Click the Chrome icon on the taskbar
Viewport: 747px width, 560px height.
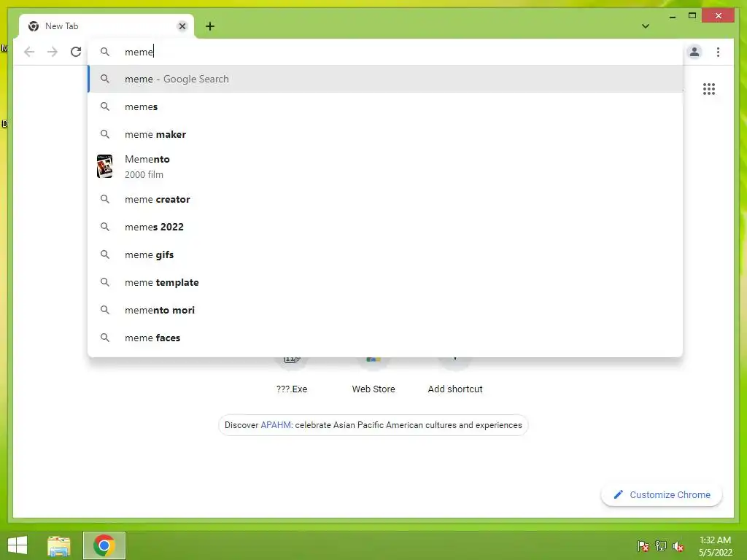(x=104, y=545)
